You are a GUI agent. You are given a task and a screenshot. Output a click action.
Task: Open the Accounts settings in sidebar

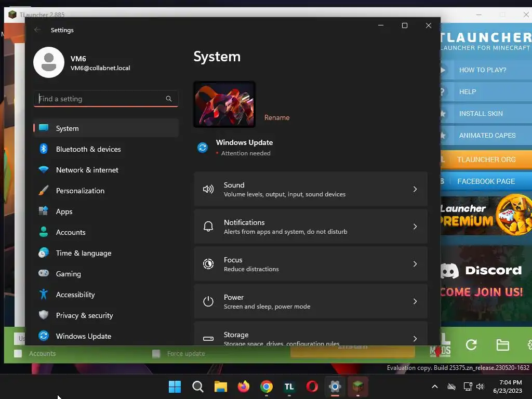(106, 232)
